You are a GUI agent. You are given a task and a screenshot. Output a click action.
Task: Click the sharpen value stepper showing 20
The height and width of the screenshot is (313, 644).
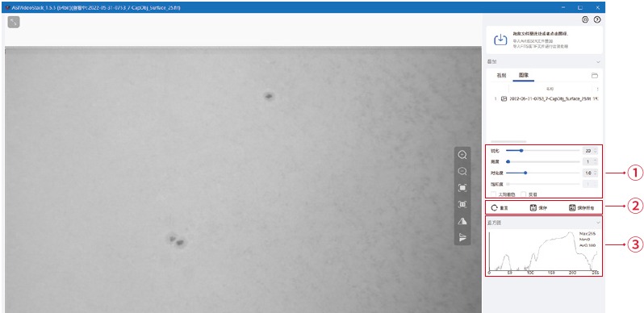(590, 151)
